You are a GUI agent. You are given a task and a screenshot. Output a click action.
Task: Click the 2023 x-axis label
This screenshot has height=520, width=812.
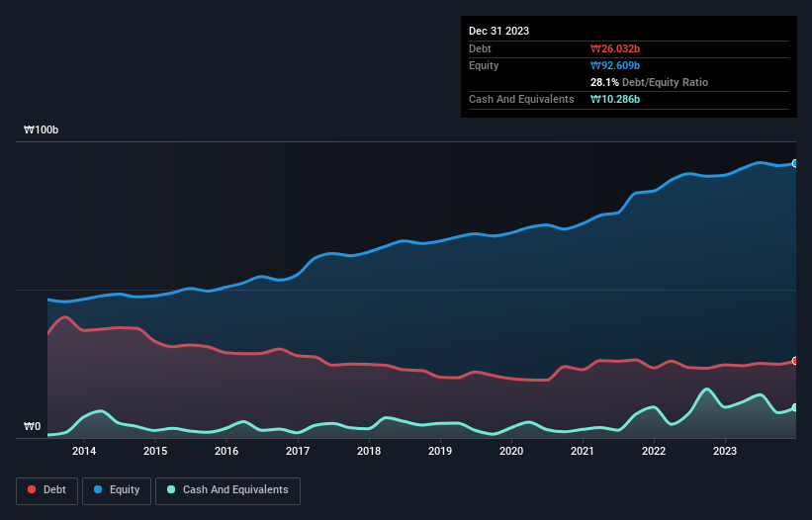click(x=725, y=451)
